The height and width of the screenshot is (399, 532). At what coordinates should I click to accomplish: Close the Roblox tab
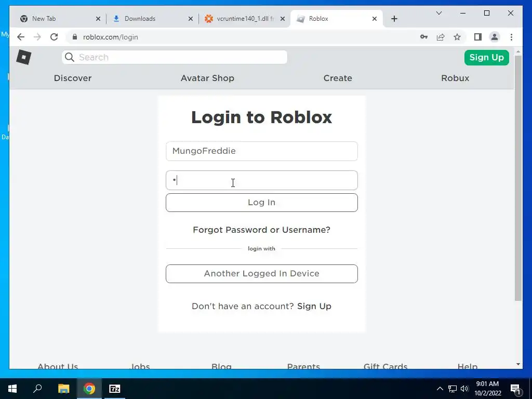click(375, 19)
